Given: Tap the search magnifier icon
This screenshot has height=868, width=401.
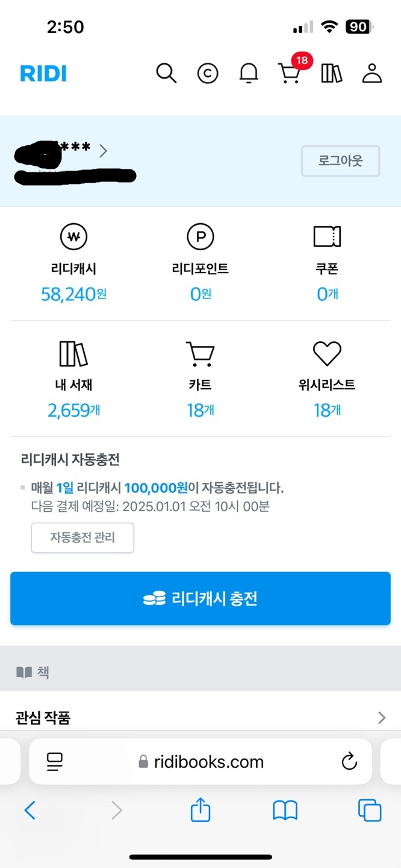Looking at the screenshot, I should tap(166, 74).
